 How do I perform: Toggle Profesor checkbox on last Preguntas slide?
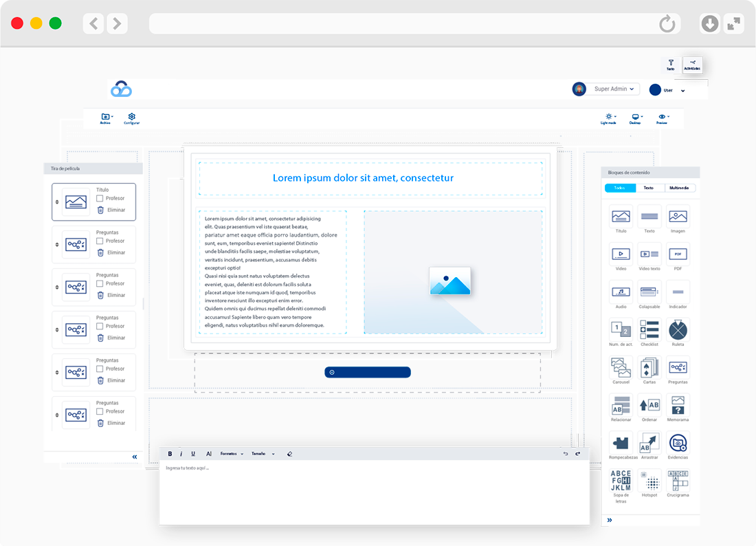pyautogui.click(x=100, y=412)
